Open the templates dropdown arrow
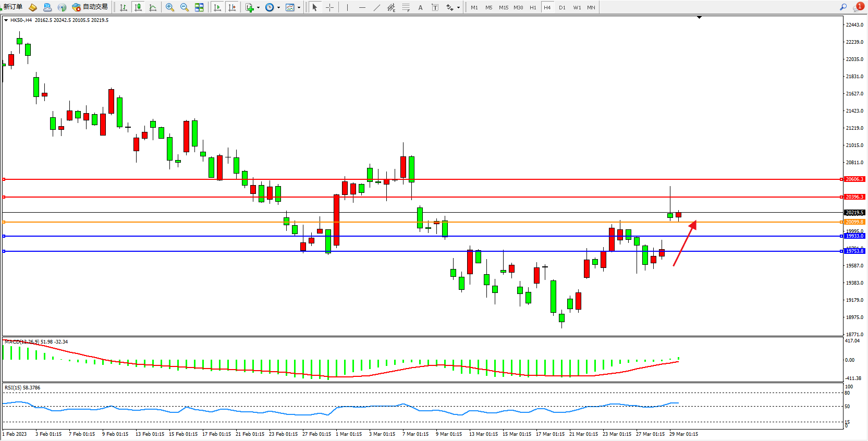The width and height of the screenshot is (868, 441). [299, 7]
